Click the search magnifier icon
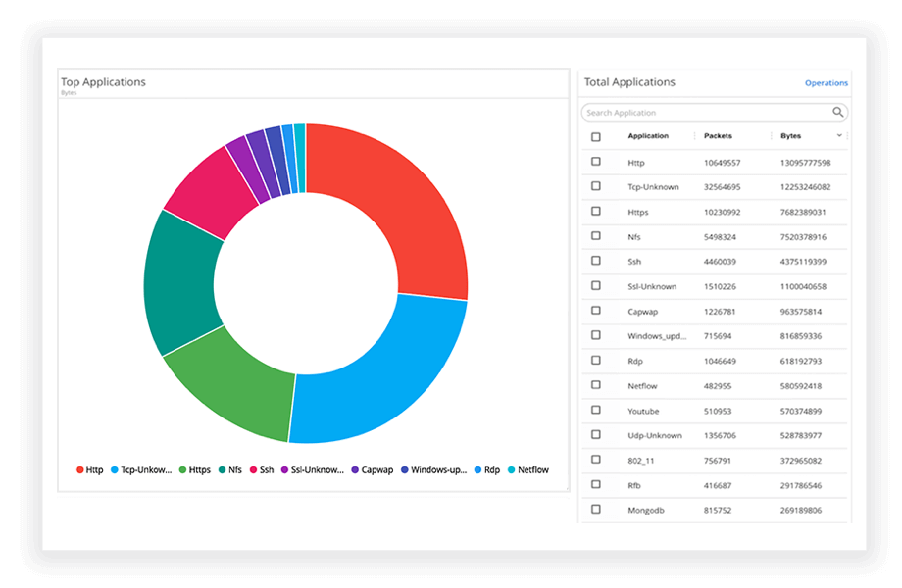The image size is (902, 588). click(838, 113)
